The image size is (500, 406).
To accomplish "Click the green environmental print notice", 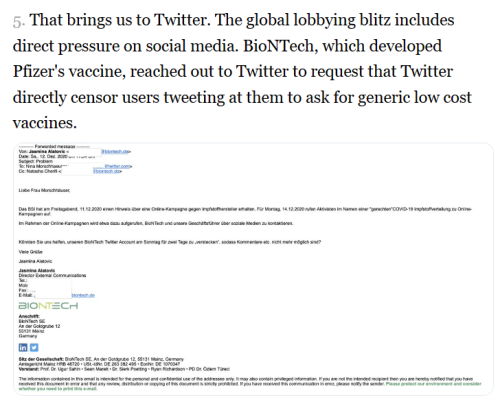I will (x=250, y=386).
